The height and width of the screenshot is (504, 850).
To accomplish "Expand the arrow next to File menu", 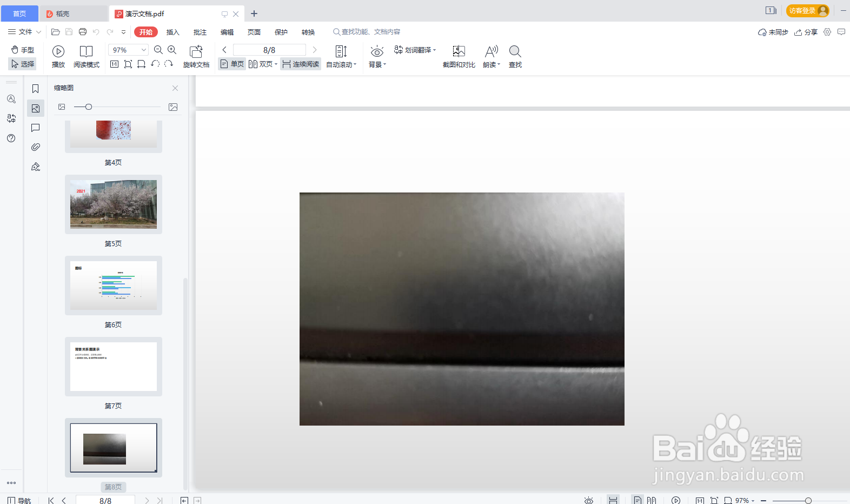I will (38, 32).
